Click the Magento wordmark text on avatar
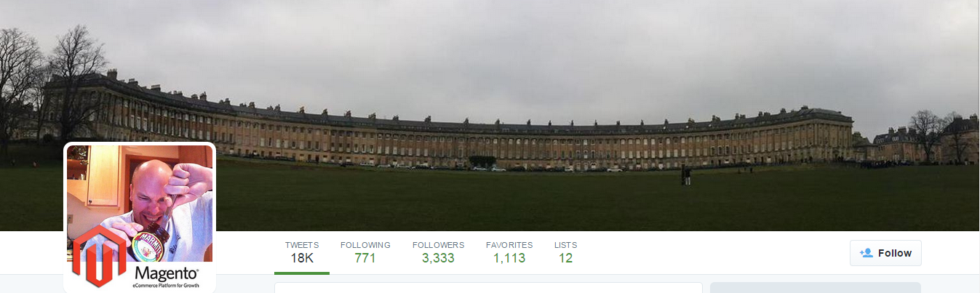 click(166, 273)
